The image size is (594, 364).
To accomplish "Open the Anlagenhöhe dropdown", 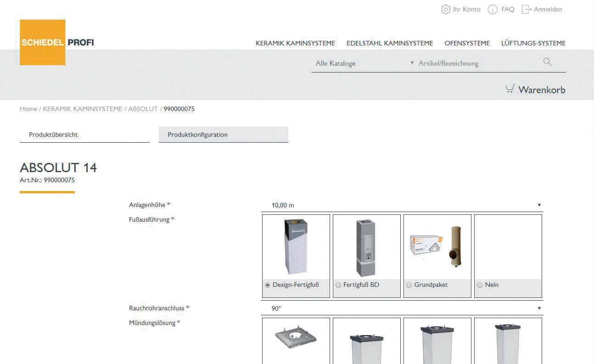I will click(402, 205).
